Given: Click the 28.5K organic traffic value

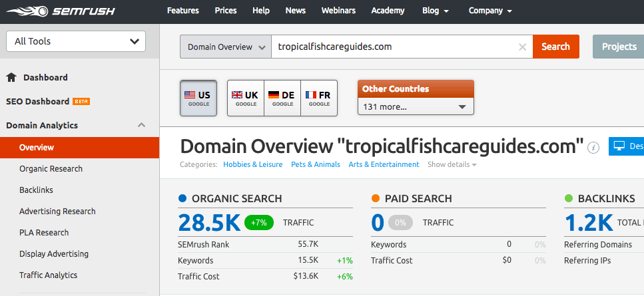Looking at the screenshot, I should (x=209, y=223).
